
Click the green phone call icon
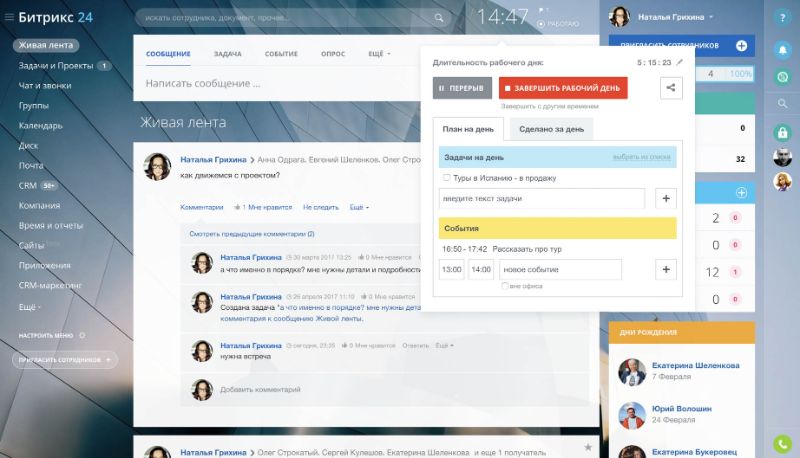point(782,444)
